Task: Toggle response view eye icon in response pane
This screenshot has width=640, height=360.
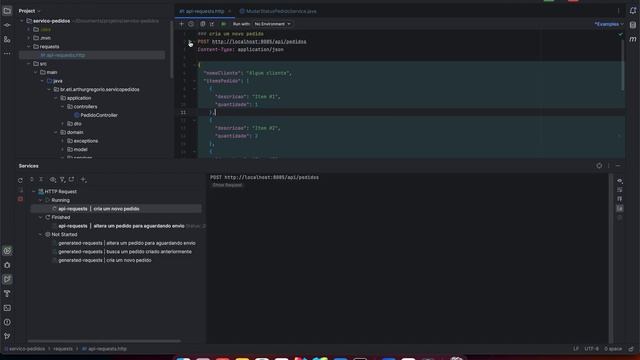Action: click(x=620, y=181)
